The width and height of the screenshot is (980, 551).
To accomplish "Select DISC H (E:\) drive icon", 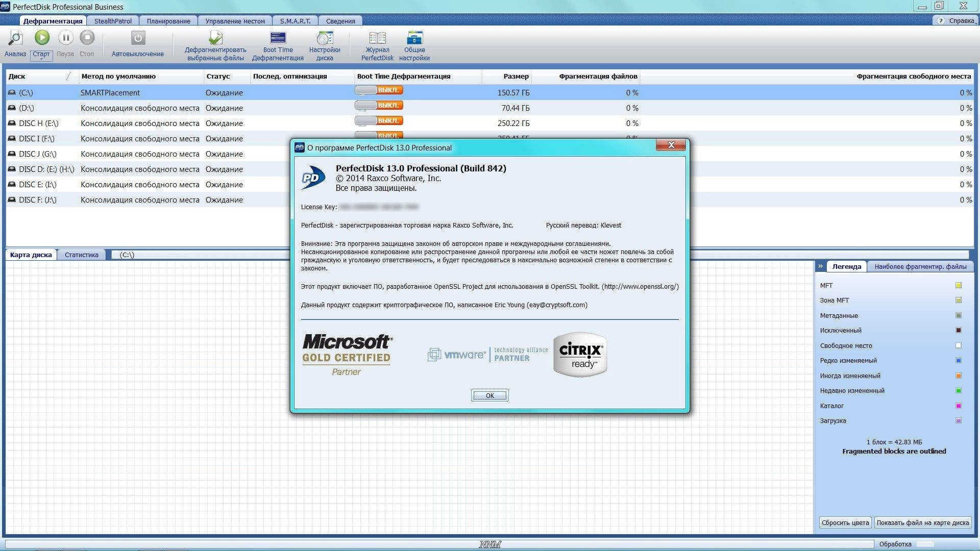I will [12, 123].
